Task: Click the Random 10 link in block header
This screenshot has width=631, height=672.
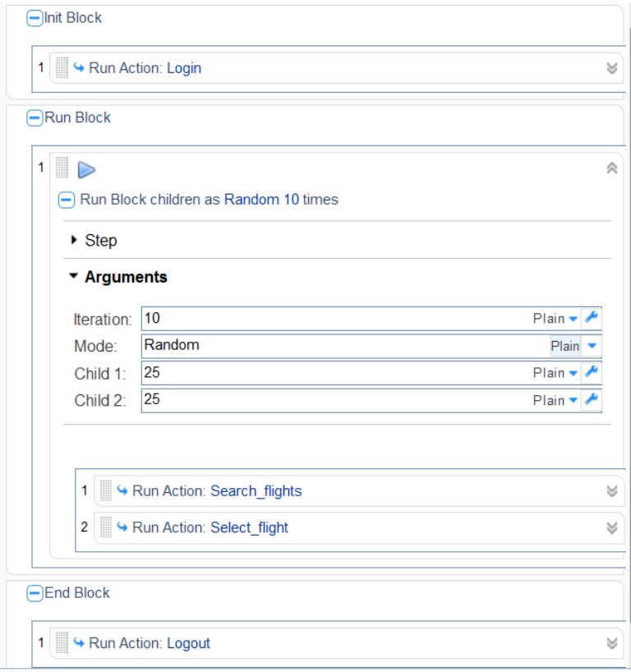Action: pyautogui.click(x=261, y=200)
